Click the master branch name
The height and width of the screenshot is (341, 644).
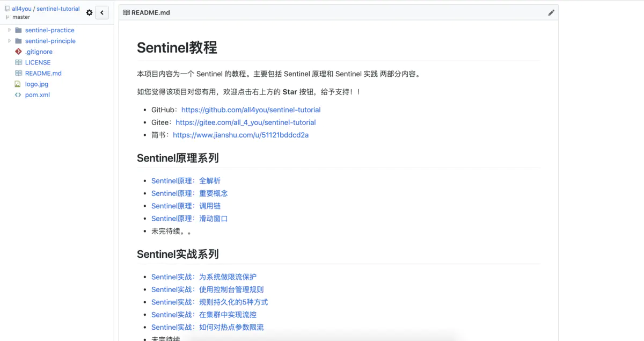click(21, 17)
